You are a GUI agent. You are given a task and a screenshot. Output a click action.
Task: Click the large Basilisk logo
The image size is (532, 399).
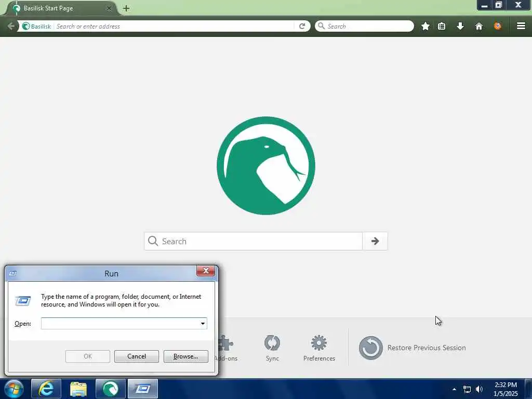[265, 166]
